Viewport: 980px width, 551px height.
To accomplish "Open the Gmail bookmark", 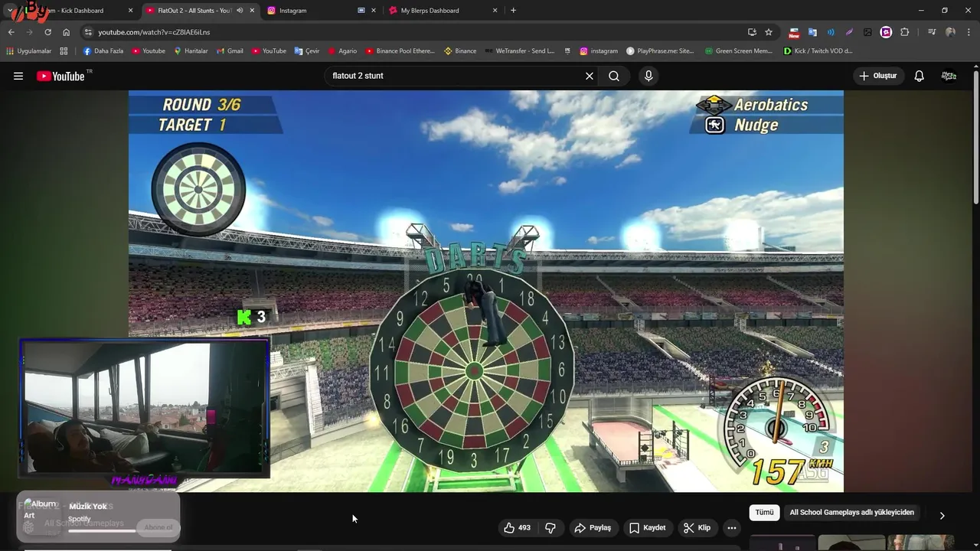I will pos(229,51).
